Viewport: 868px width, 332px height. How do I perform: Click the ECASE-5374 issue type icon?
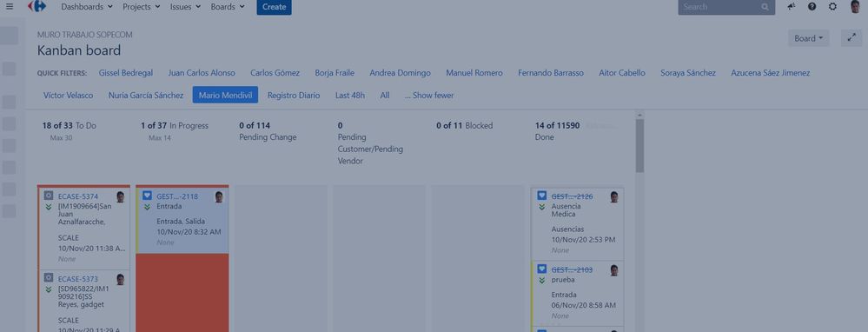(48, 196)
